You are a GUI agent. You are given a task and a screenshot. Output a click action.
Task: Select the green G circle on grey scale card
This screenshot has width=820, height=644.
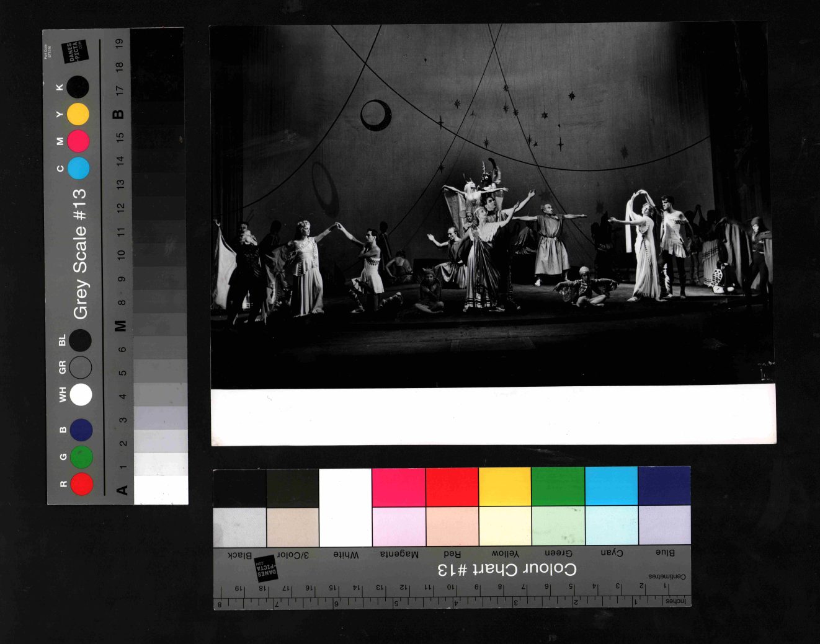(x=81, y=457)
